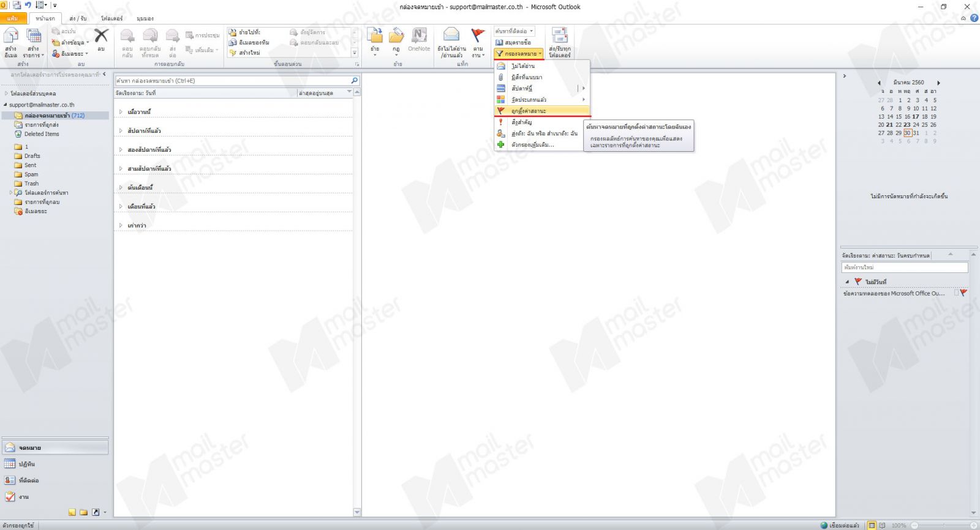Open the Trash folder
This screenshot has width=980, height=530.
31,184
